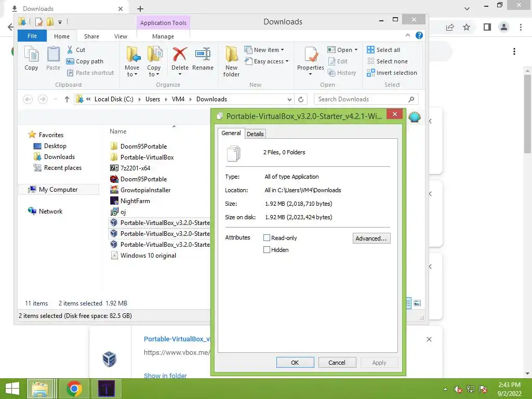Switch to the Details tab in properties

255,134
